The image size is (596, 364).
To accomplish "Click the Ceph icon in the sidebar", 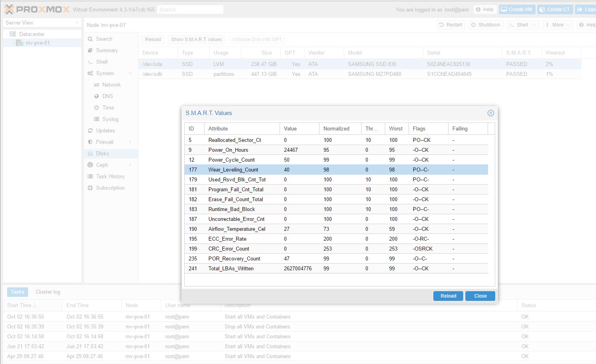I will point(90,165).
